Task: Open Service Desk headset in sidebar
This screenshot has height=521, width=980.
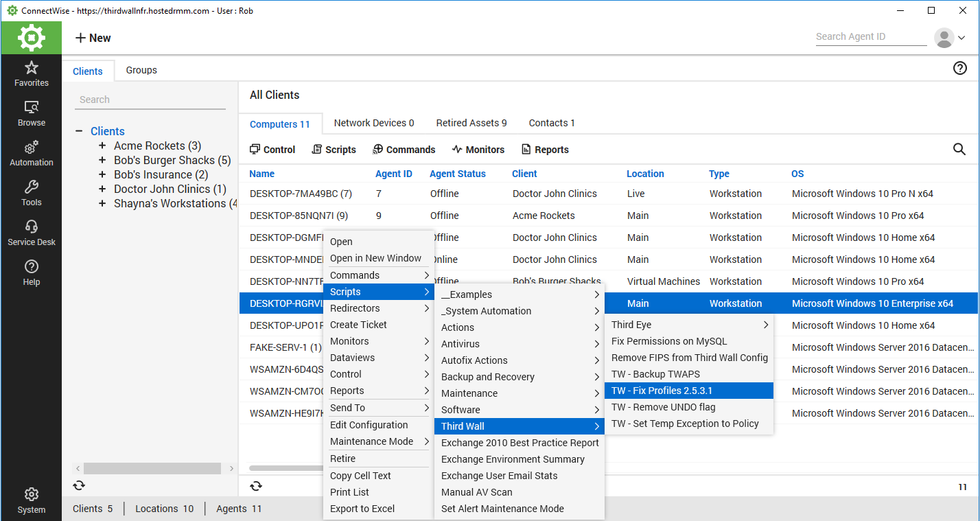Action: pyautogui.click(x=32, y=233)
